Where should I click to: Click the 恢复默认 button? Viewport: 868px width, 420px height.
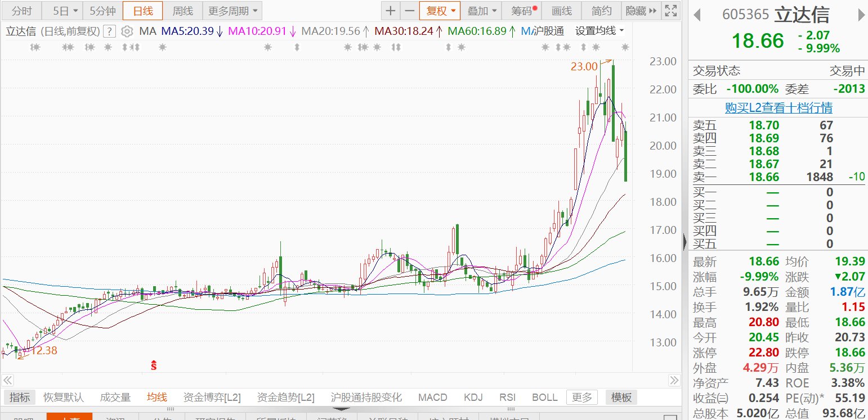pyautogui.click(x=64, y=398)
